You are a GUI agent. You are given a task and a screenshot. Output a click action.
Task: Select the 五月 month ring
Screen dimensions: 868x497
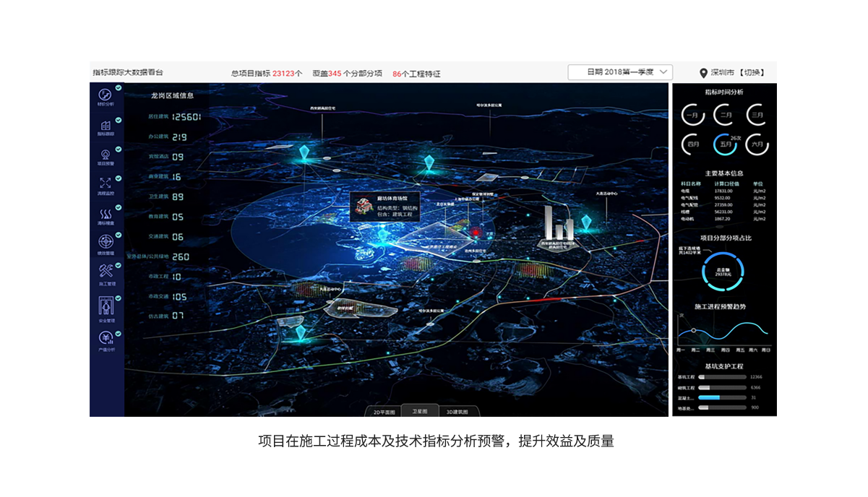[725, 144]
